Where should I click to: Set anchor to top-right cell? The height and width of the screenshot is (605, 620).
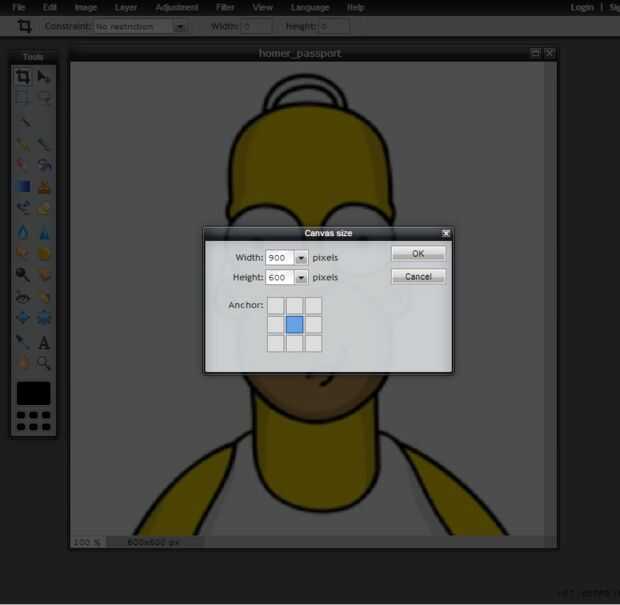pyautogui.click(x=314, y=306)
